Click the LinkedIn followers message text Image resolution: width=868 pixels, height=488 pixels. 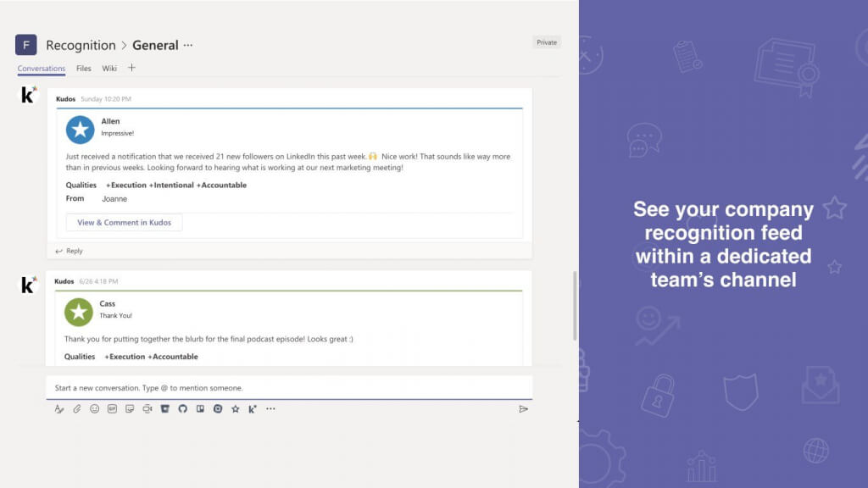tap(288, 162)
